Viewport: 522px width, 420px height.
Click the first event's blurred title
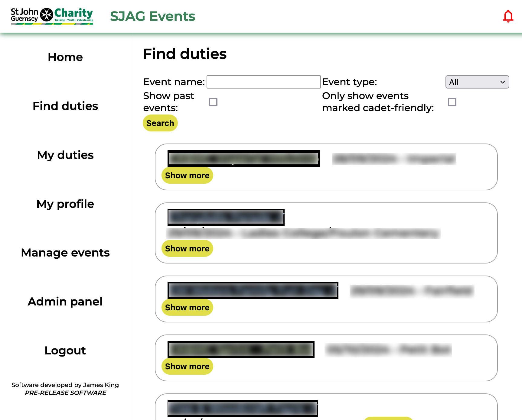pyautogui.click(x=243, y=158)
